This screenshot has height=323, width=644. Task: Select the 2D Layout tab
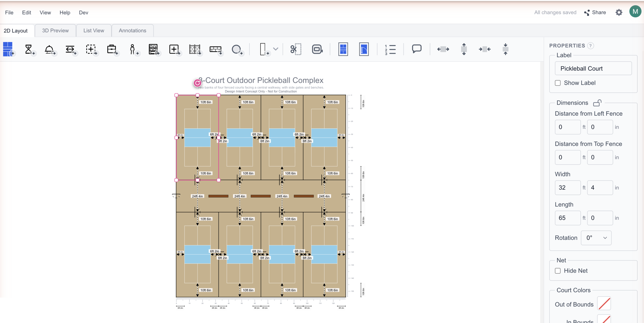click(16, 31)
